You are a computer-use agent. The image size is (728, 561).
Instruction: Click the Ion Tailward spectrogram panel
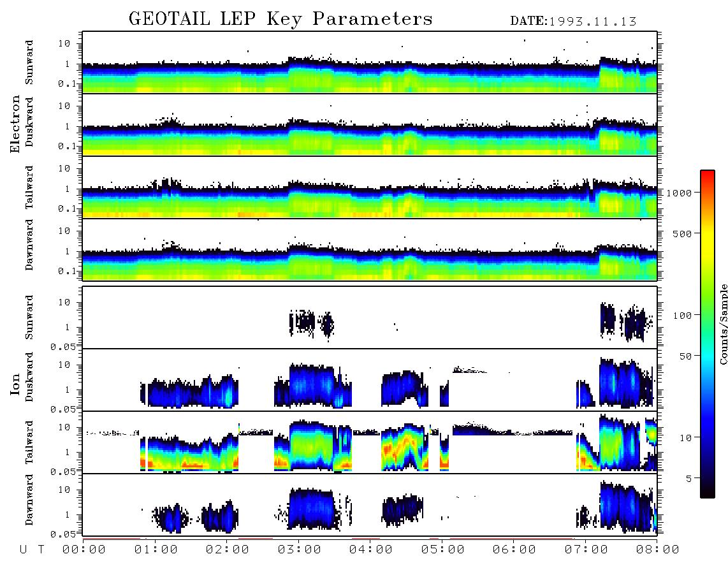point(370,442)
